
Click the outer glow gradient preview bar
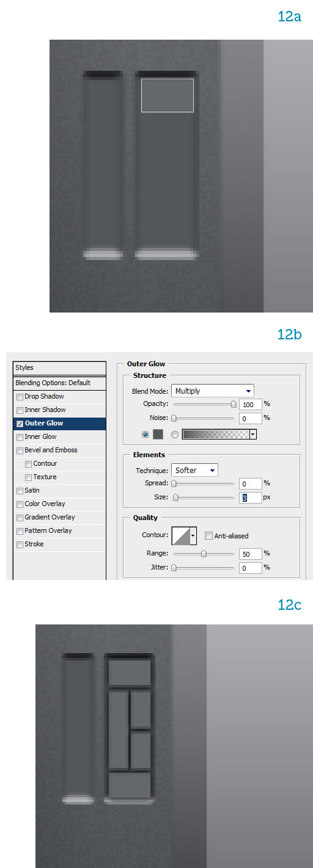point(216,434)
